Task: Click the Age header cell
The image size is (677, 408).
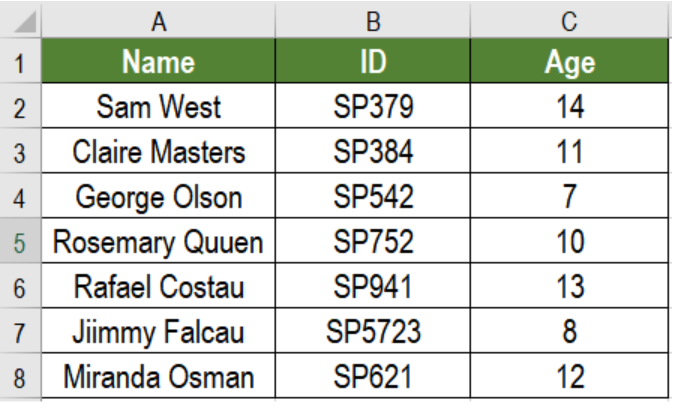Action: click(x=569, y=61)
